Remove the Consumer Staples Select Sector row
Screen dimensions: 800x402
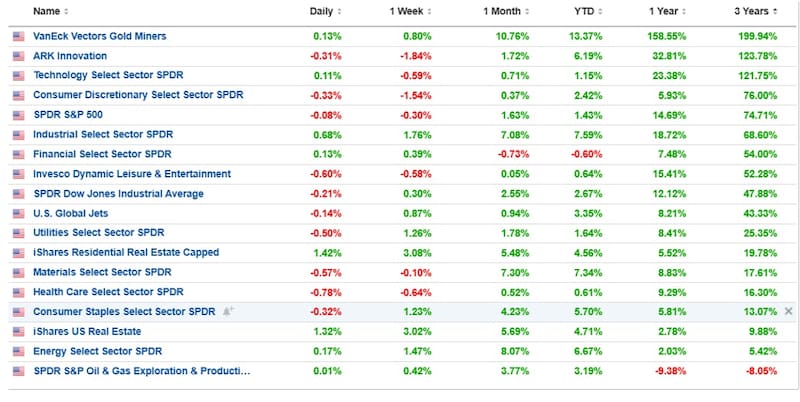[x=788, y=312]
